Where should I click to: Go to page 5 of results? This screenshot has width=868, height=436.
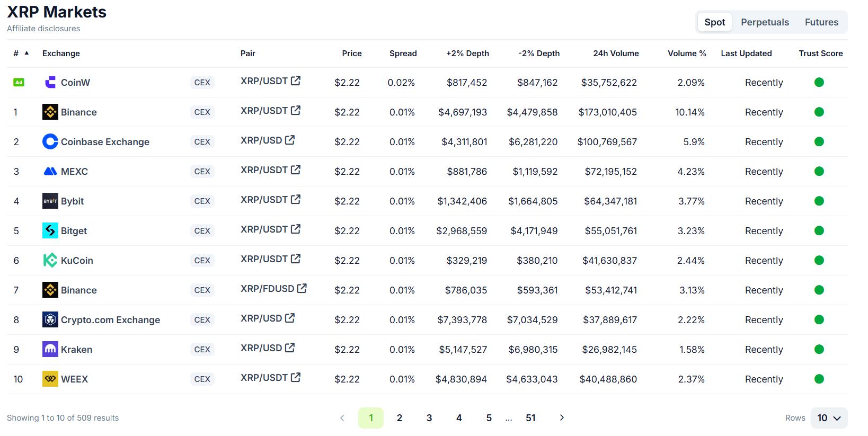point(489,418)
